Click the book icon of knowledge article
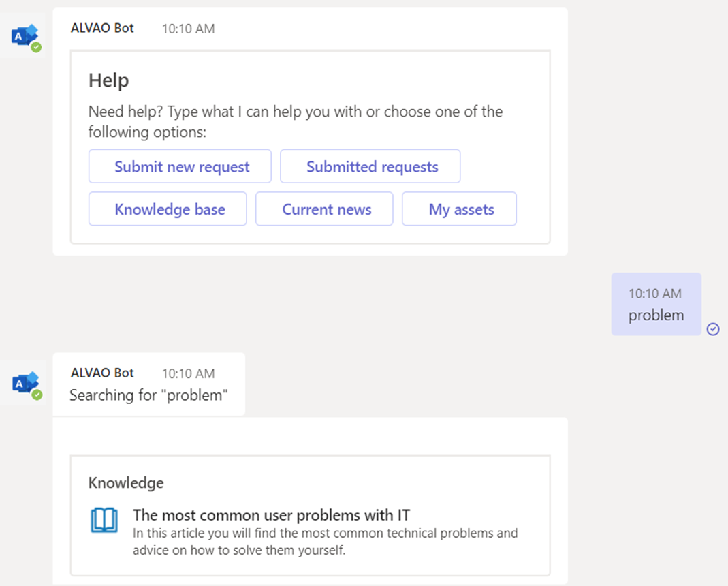This screenshot has width=728, height=586. tap(104, 520)
